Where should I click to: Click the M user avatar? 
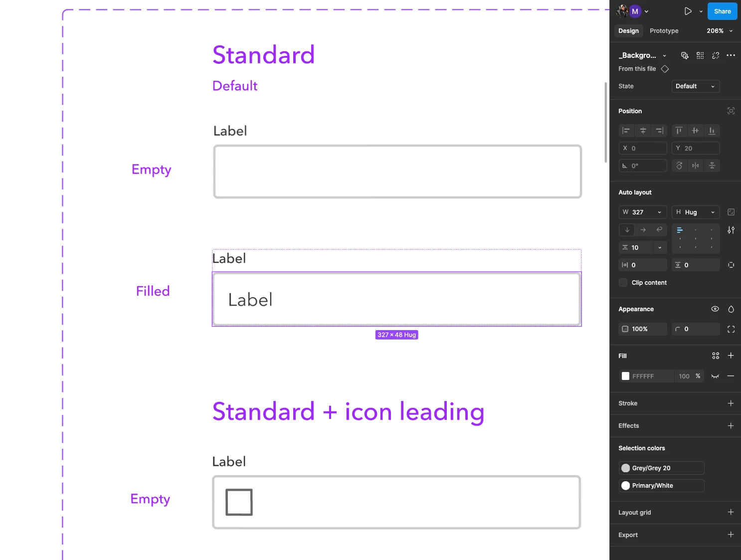(x=635, y=11)
